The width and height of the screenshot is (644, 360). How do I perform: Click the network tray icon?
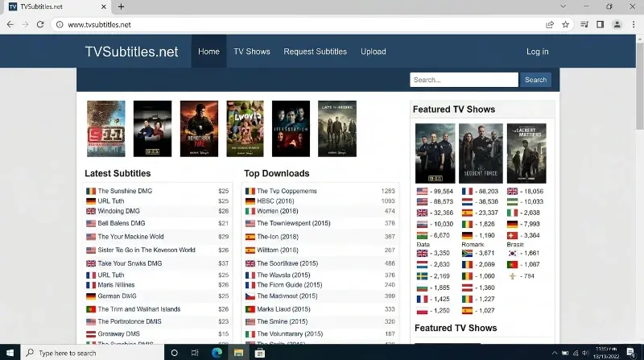[576, 353]
